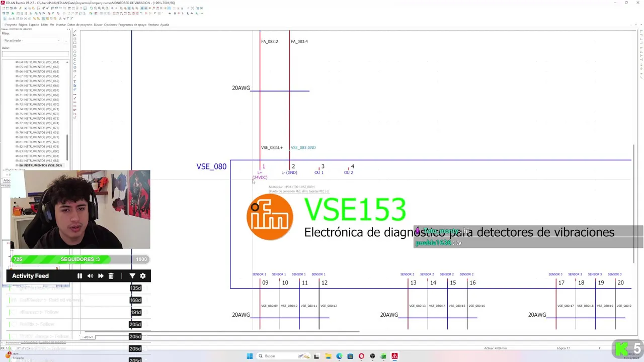Screen dimensions: 644x362
Task: Open the Ventana menu
Action: 153,25
